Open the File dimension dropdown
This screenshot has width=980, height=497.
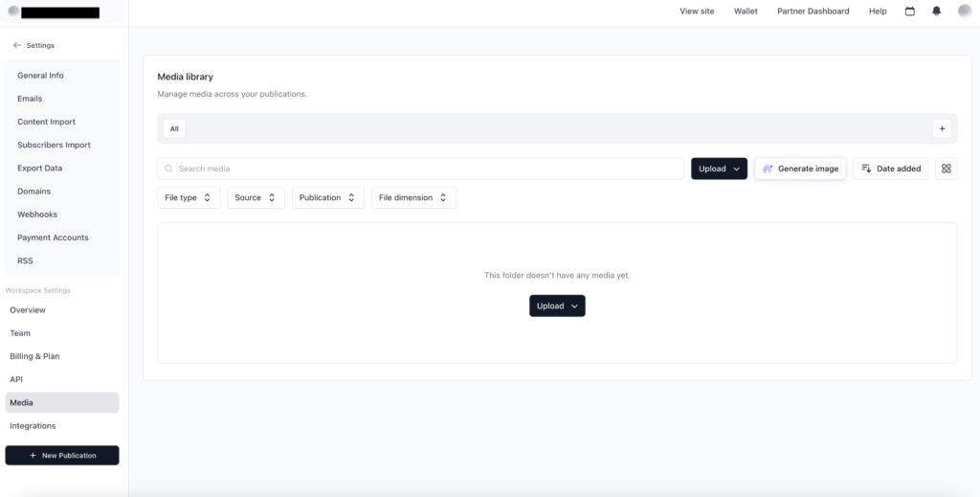pyautogui.click(x=413, y=197)
